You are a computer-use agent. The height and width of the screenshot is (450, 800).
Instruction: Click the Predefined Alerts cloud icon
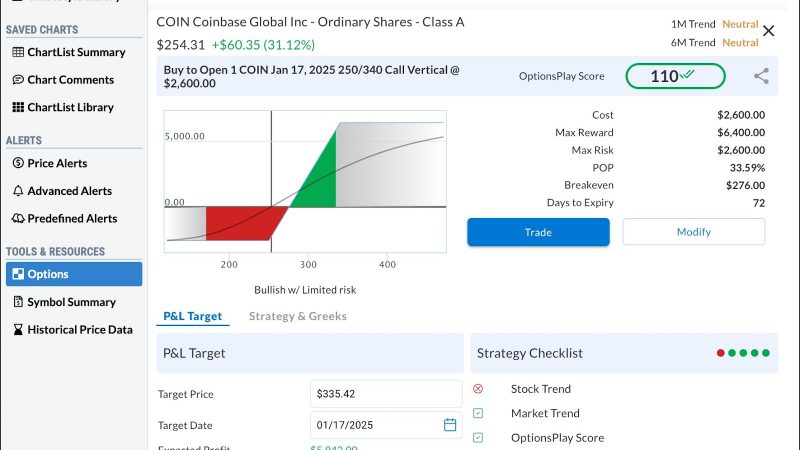18,218
